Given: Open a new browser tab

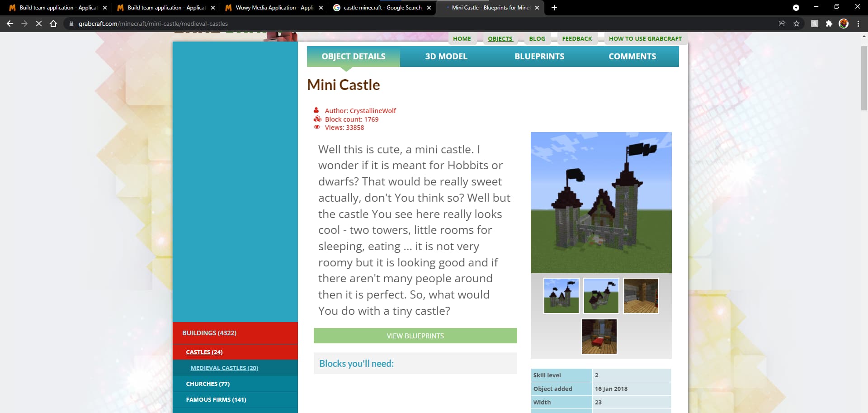Looking at the screenshot, I should [554, 8].
